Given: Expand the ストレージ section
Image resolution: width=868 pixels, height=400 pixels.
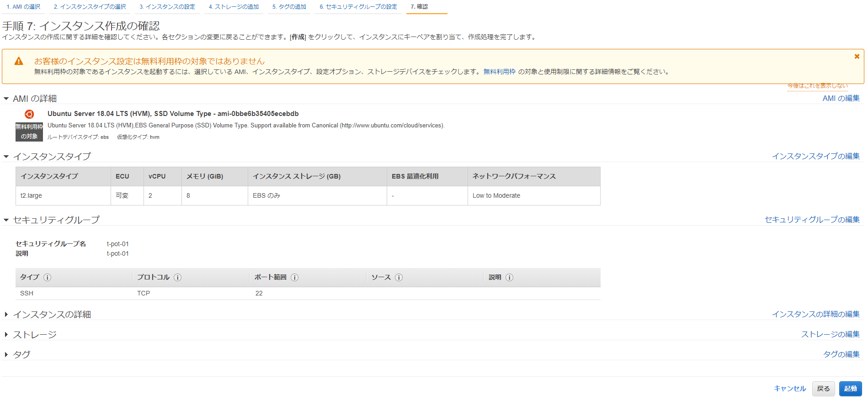Looking at the screenshot, I should pyautogui.click(x=6, y=335).
